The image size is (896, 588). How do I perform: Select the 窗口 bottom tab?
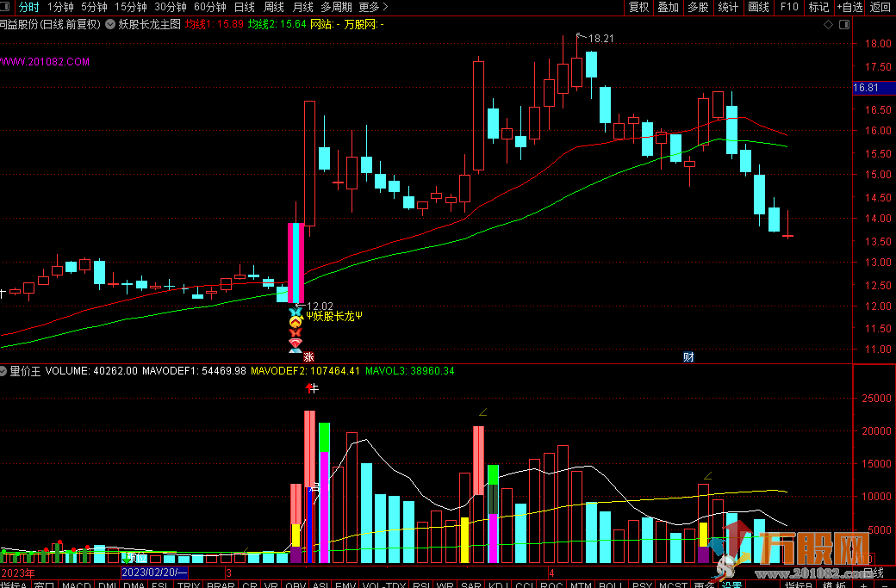44,585
